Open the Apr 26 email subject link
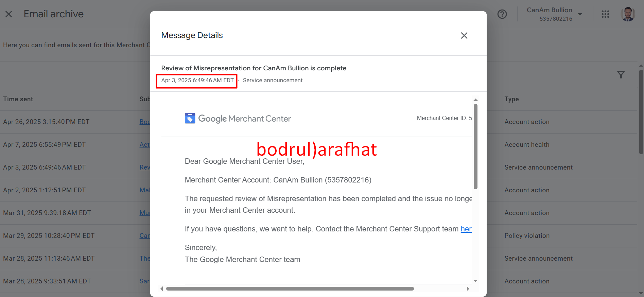Viewport: 644px width, 297px height. click(x=145, y=122)
